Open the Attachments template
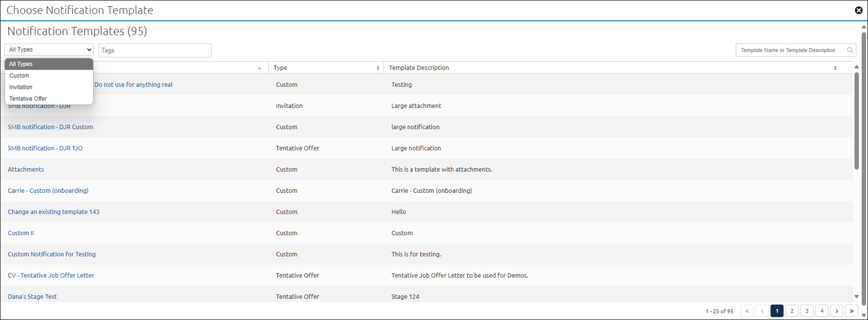 (x=26, y=169)
